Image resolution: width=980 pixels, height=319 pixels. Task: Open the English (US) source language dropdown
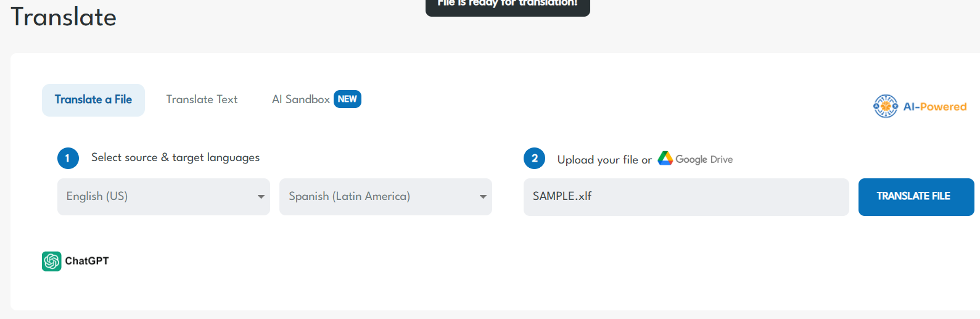163,197
